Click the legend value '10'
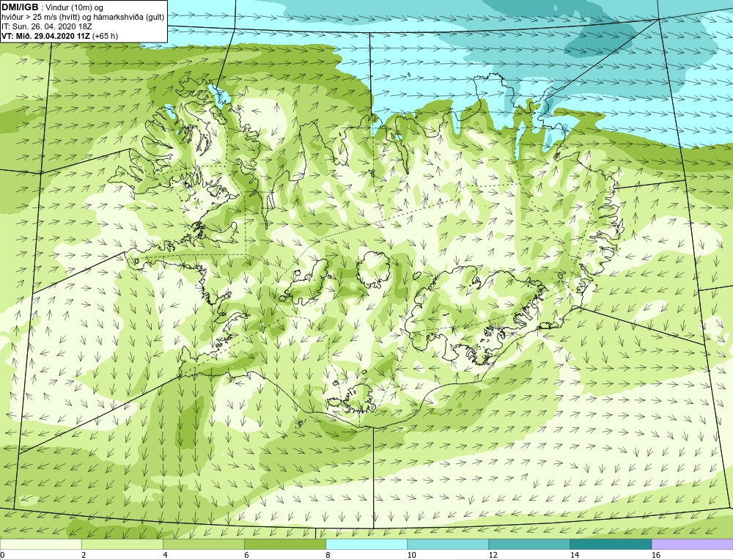This screenshot has height=560, width=733. click(x=412, y=555)
